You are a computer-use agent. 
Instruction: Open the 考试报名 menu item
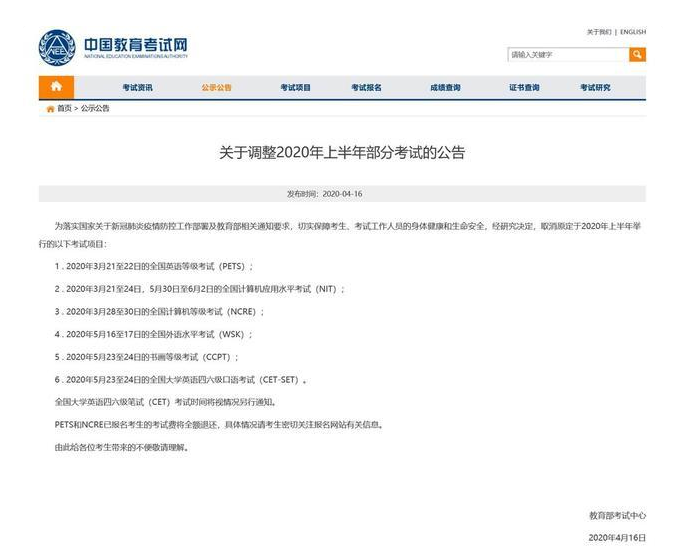coord(367,88)
